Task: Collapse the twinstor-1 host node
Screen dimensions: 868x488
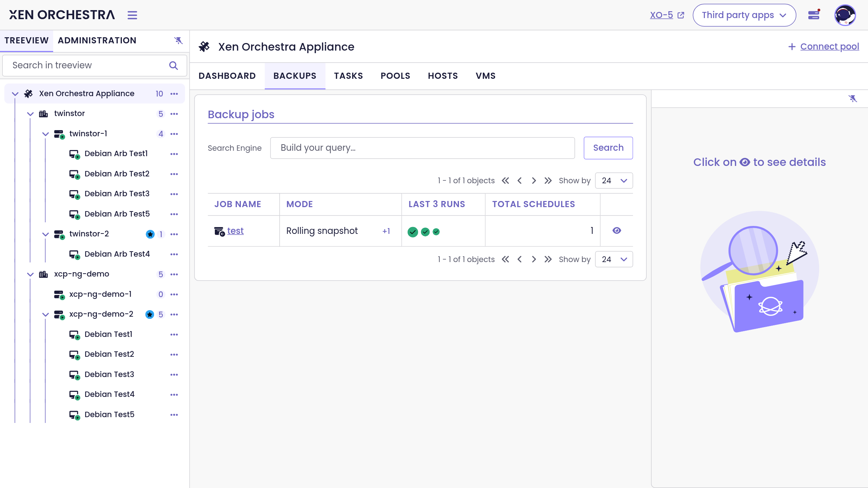Action: pos(46,134)
